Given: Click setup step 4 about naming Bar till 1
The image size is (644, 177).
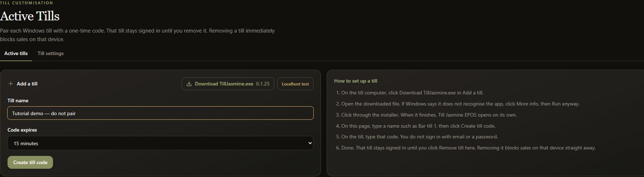Looking at the screenshot, I should [x=416, y=126].
